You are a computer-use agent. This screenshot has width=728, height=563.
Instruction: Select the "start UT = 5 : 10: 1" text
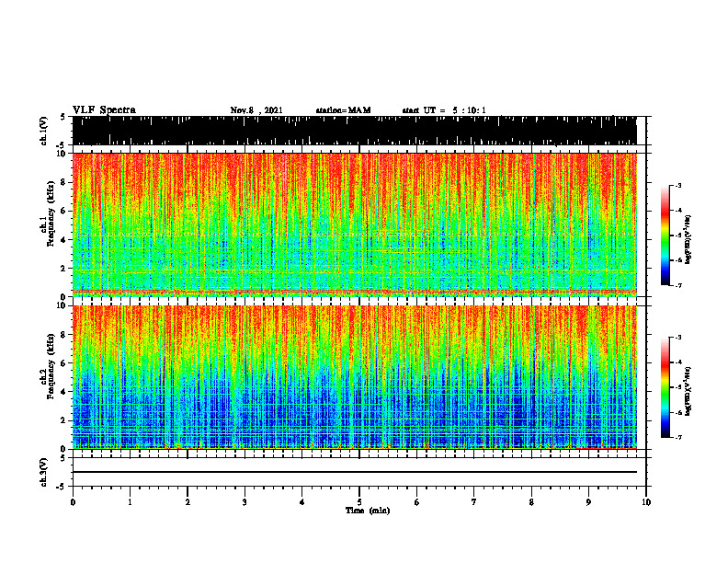(444, 110)
